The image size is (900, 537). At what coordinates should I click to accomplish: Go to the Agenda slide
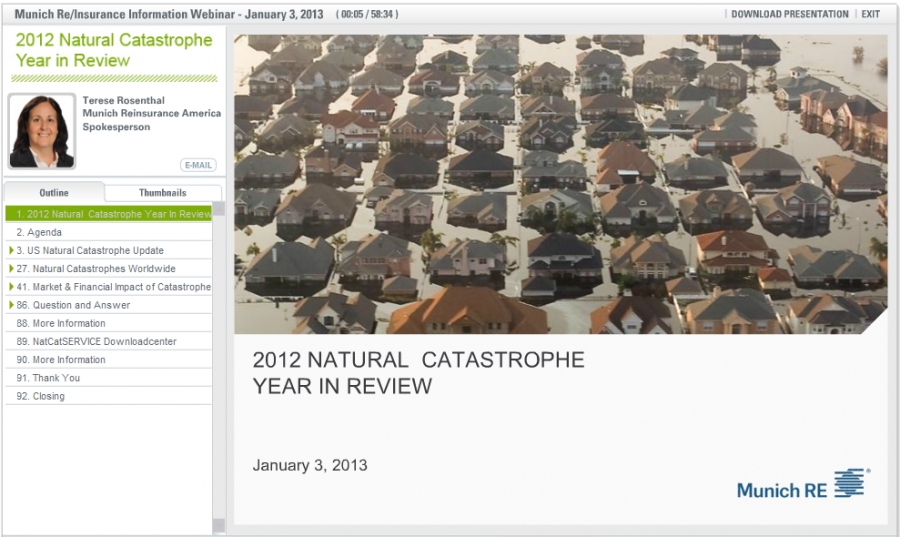click(x=108, y=232)
